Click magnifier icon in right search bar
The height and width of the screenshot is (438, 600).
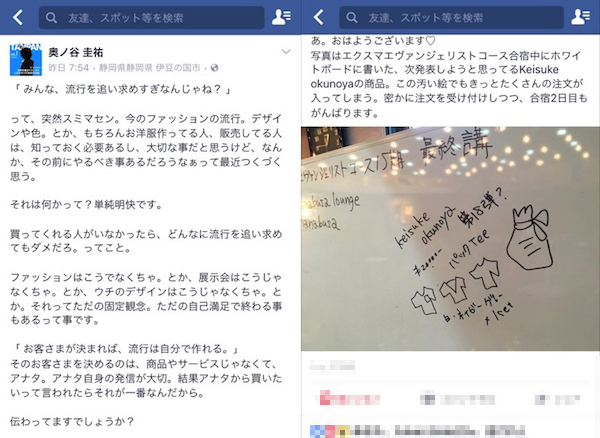pyautogui.click(x=352, y=18)
